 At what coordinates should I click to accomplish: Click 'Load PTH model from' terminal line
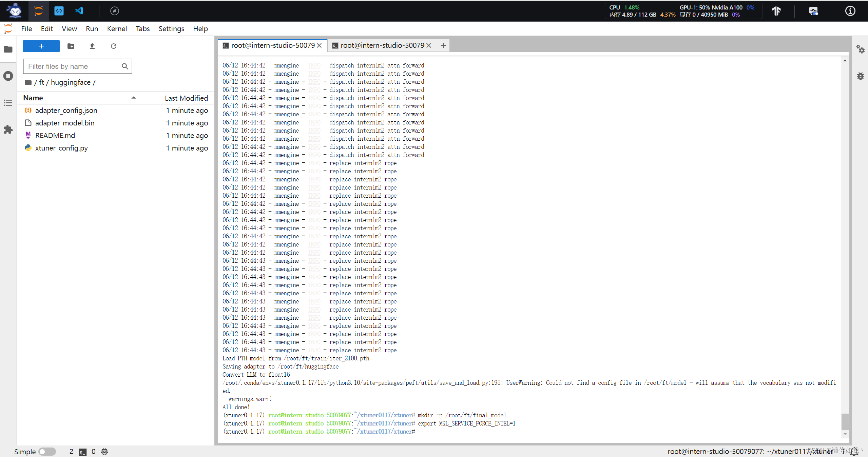[296, 358]
